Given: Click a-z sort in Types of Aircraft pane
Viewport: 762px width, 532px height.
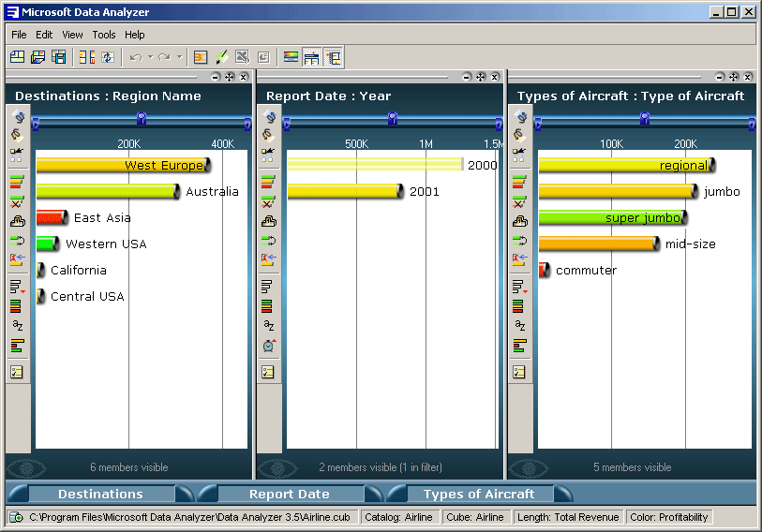Looking at the screenshot, I should pos(520,326).
